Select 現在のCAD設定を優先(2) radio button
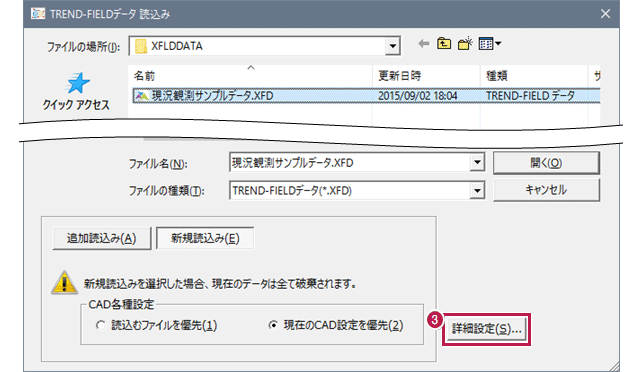This screenshot has height=372, width=635. (273, 325)
